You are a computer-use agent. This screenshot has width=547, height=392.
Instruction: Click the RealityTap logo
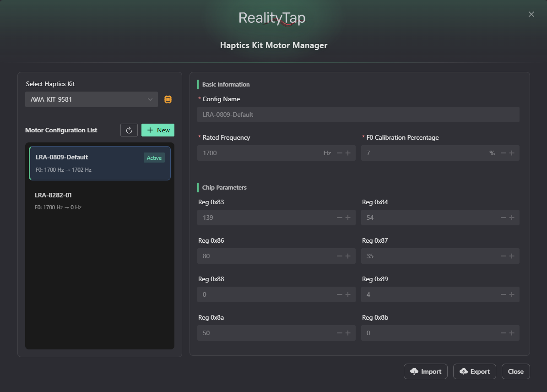point(272,18)
